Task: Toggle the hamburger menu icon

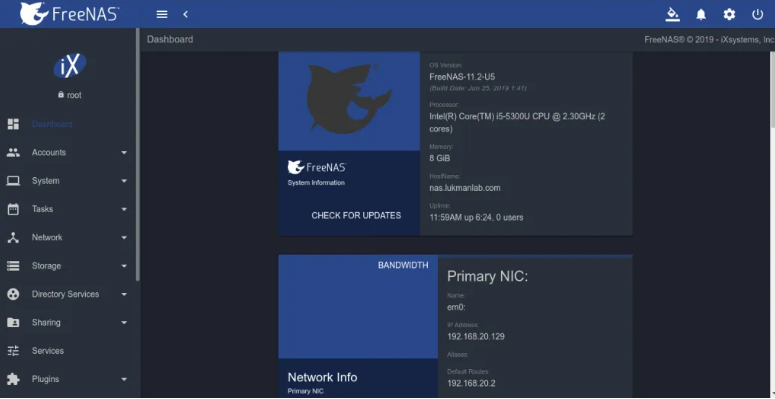Action: 162,14
